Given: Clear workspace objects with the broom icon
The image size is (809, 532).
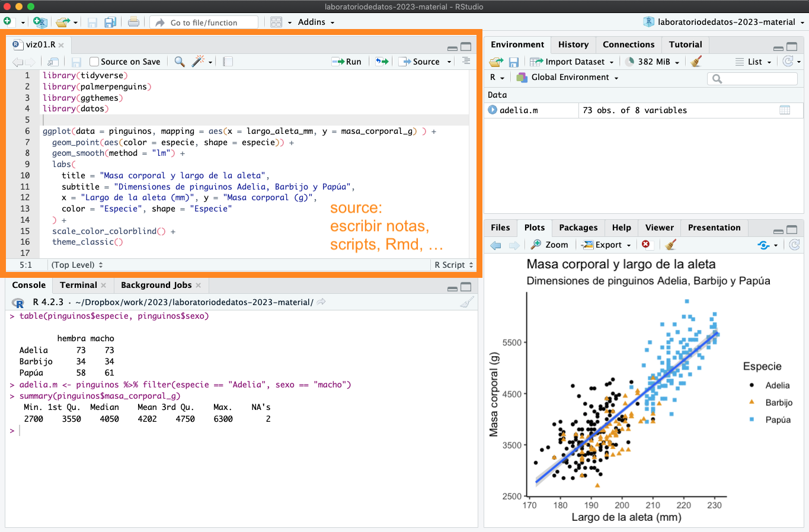Looking at the screenshot, I should click(696, 62).
